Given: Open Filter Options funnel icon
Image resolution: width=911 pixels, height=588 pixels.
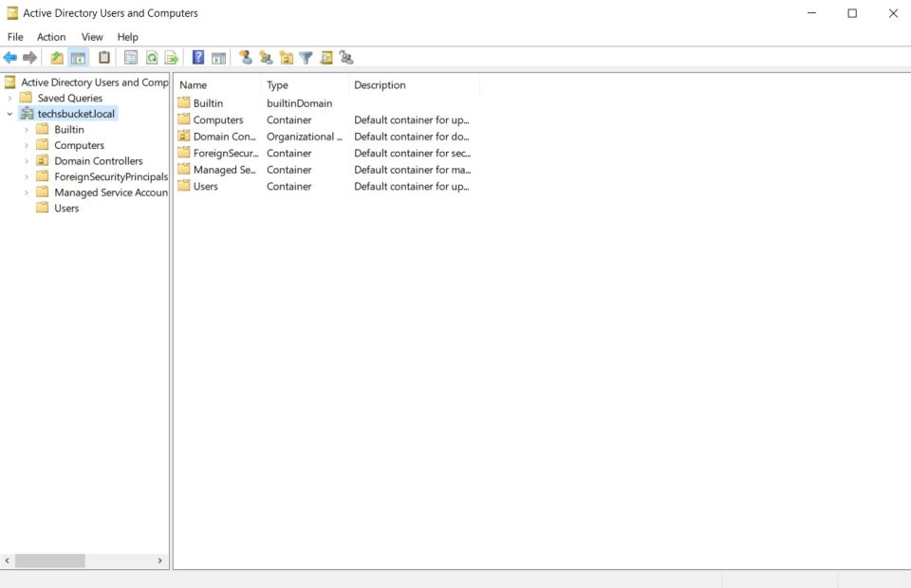Looking at the screenshot, I should coord(307,58).
